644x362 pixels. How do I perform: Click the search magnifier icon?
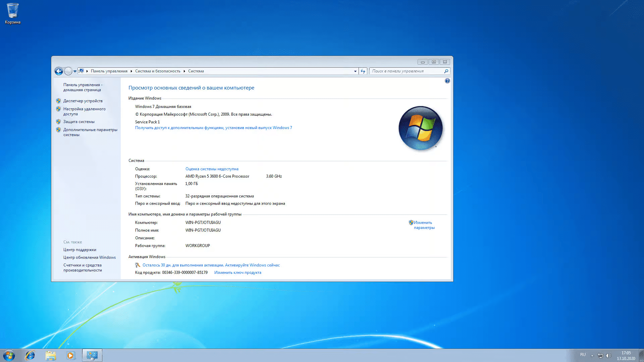446,71
